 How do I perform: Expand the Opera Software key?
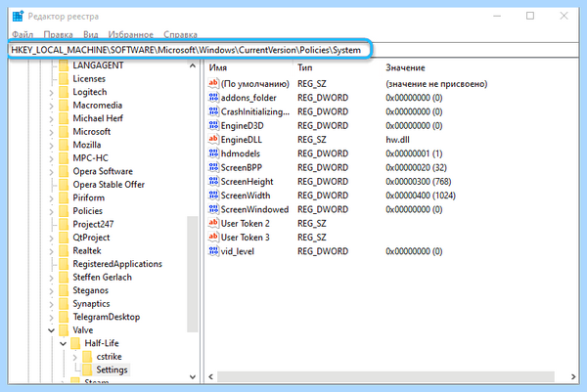click(x=51, y=172)
